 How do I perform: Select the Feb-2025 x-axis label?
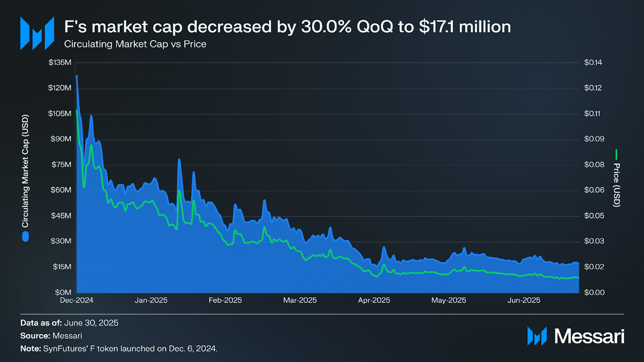(x=225, y=300)
